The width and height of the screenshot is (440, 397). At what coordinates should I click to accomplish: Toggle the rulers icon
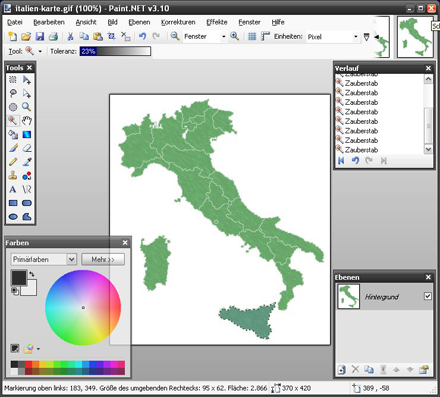coord(265,36)
